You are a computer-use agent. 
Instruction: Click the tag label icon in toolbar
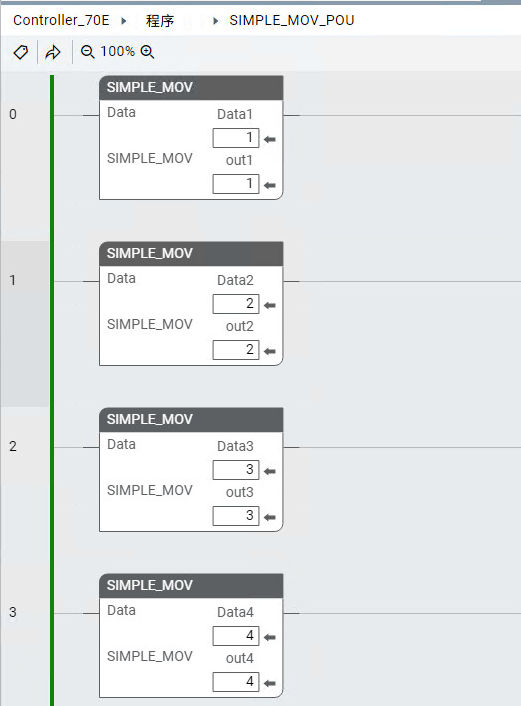pyautogui.click(x=21, y=52)
